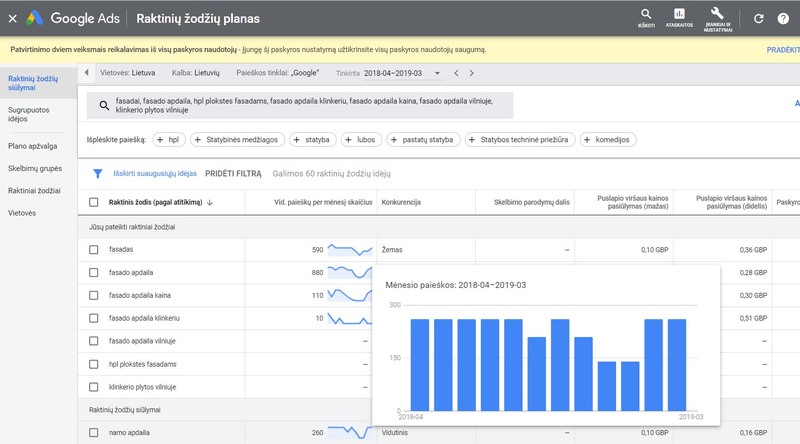
Task: Toggle the select-all keywords checkbox
Action: click(x=93, y=203)
